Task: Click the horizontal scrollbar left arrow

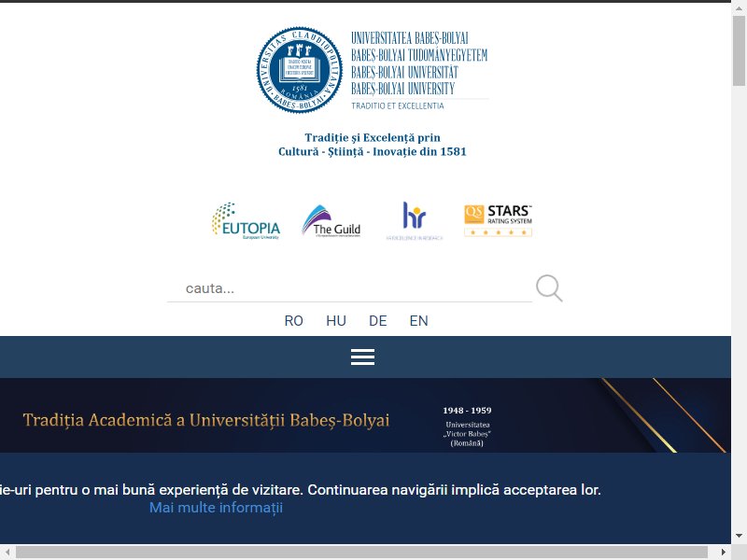Action: 7,552
